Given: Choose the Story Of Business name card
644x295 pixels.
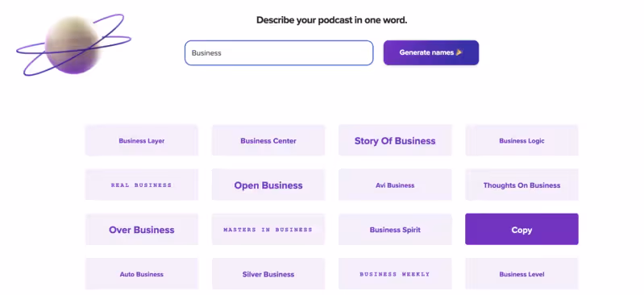Looking at the screenshot, I should coord(395,140).
